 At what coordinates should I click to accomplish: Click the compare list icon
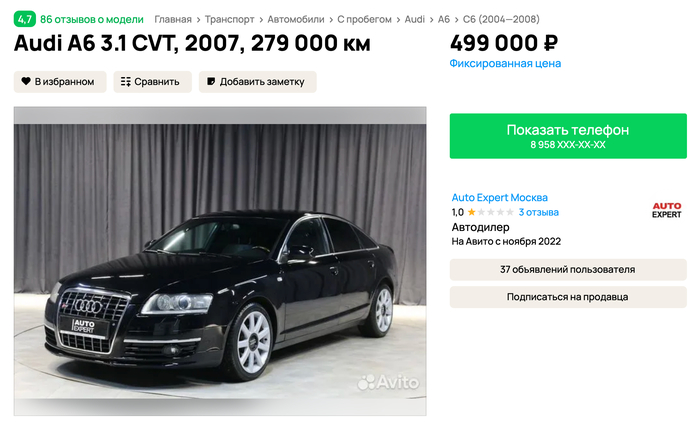pyautogui.click(x=126, y=82)
